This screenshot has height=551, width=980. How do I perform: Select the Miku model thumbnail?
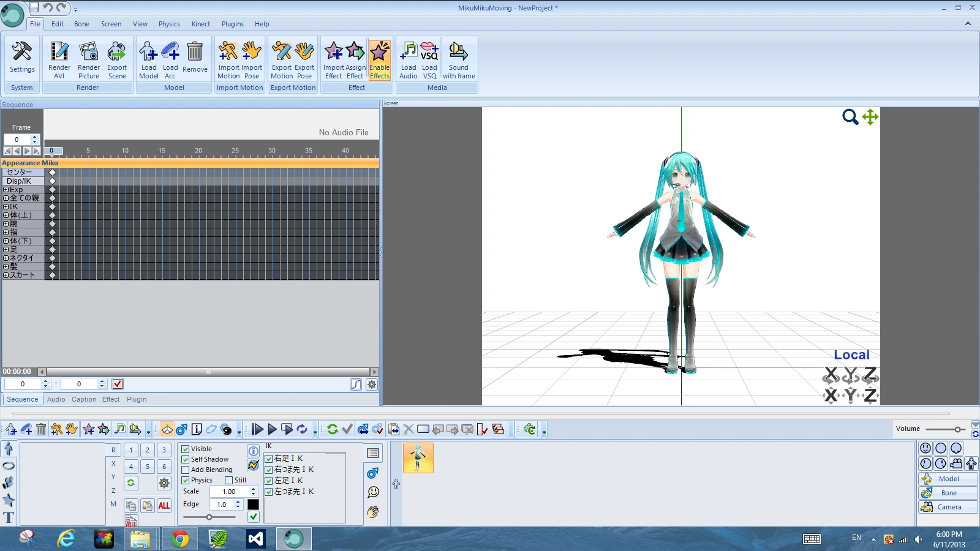point(418,458)
